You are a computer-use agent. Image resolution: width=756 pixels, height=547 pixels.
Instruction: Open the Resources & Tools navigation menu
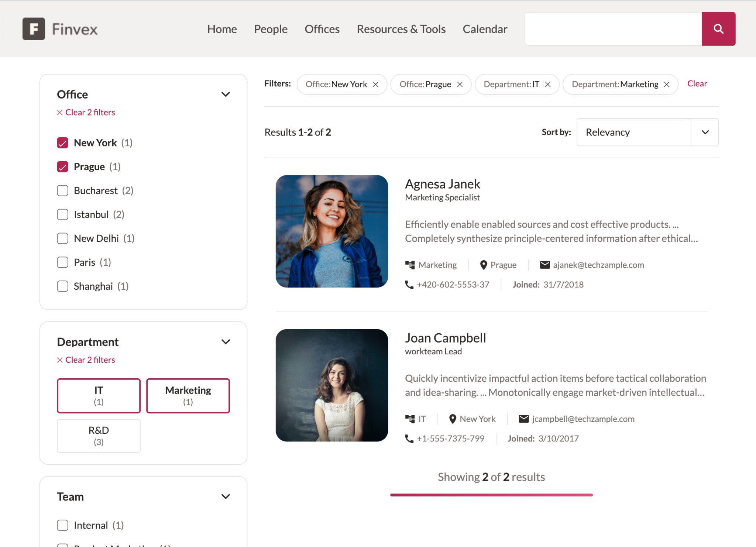tap(402, 28)
